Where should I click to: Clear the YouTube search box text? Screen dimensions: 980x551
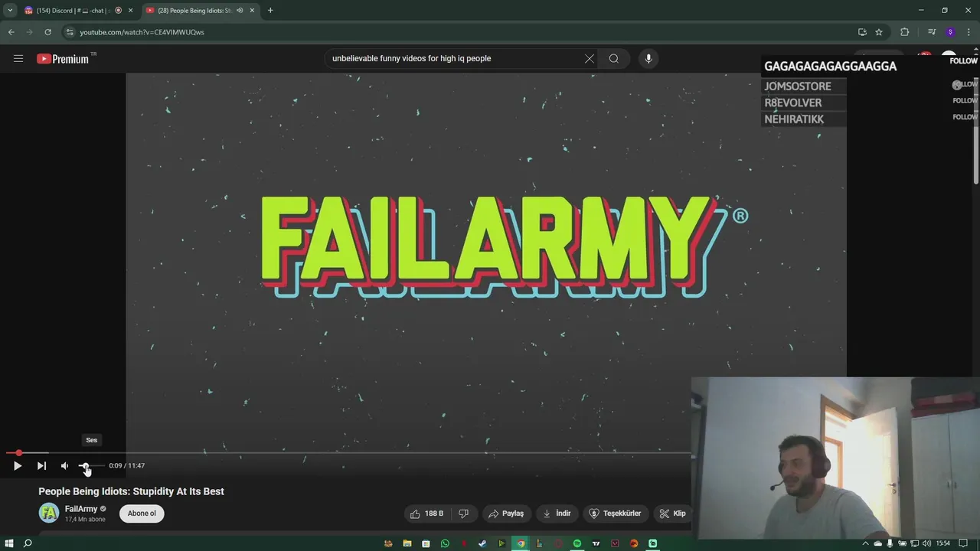pos(590,58)
